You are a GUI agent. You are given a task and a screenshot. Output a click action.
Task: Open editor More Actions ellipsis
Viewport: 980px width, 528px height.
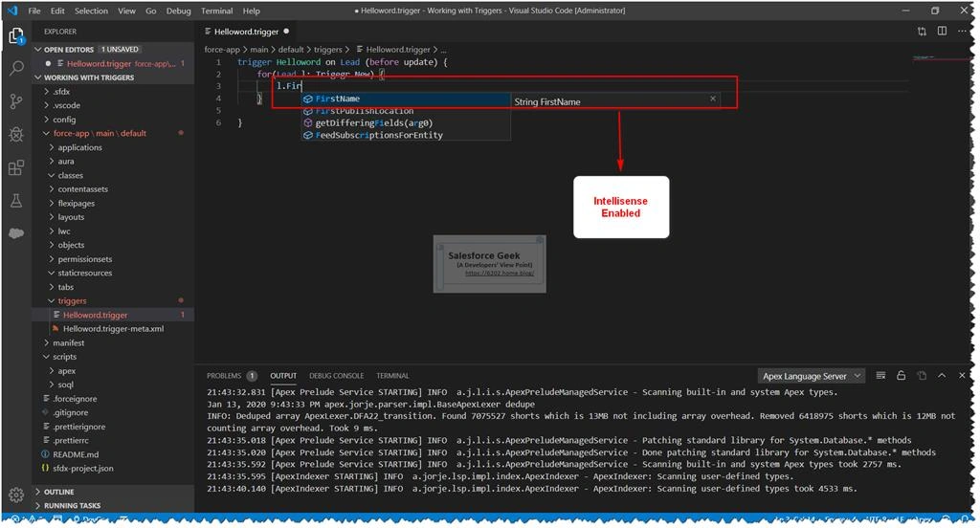[x=962, y=32]
